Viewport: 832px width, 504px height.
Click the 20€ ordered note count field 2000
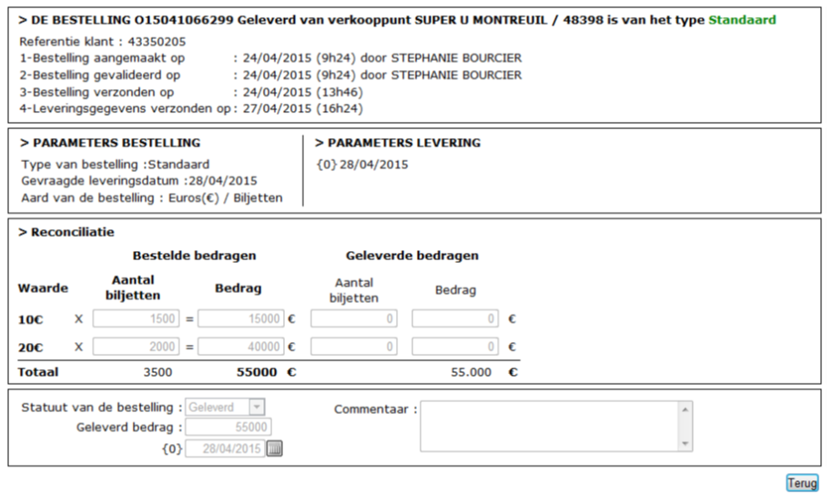point(136,347)
